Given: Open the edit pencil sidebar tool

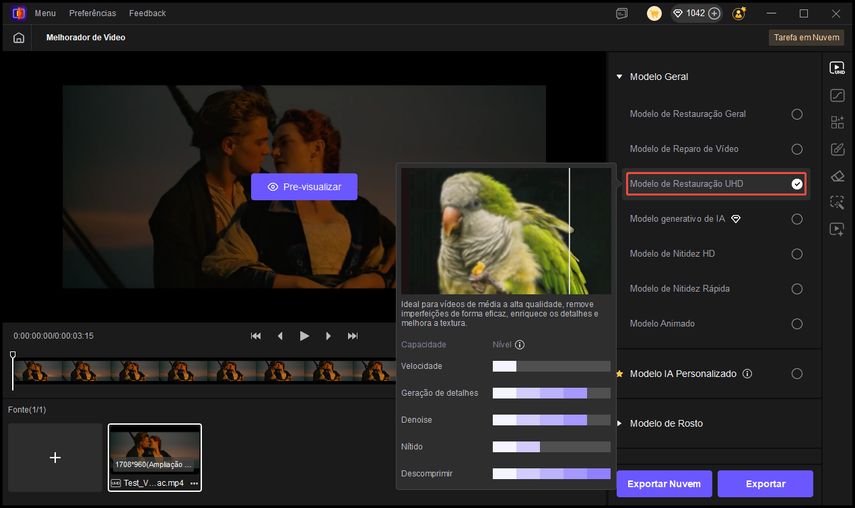Looking at the screenshot, I should (x=837, y=149).
